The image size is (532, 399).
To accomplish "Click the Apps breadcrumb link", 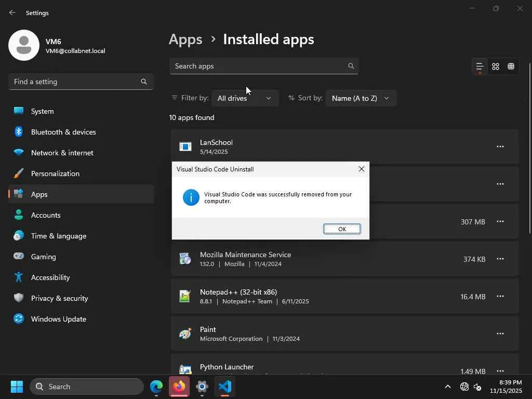I will coord(185,39).
